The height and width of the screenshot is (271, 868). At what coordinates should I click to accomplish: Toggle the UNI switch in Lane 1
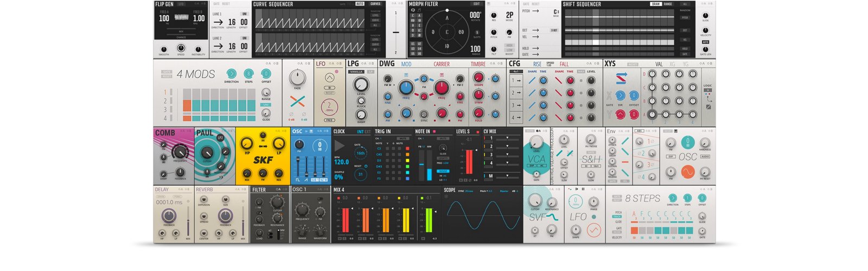click(x=244, y=14)
